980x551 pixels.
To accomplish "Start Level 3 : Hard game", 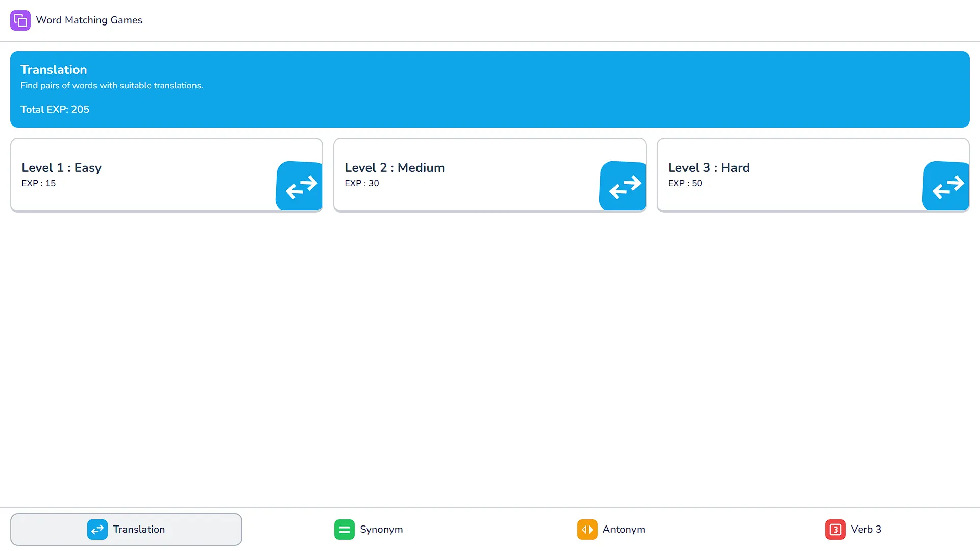I will [x=708, y=168].
